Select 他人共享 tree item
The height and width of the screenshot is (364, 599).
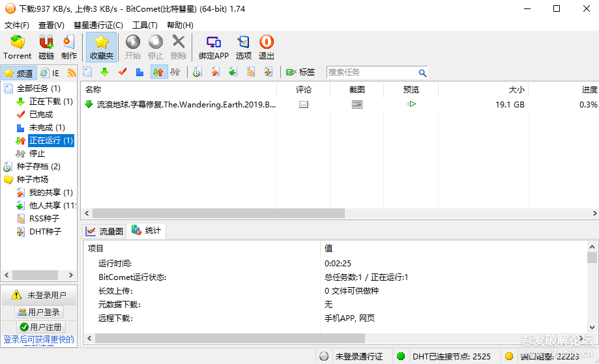(52, 205)
